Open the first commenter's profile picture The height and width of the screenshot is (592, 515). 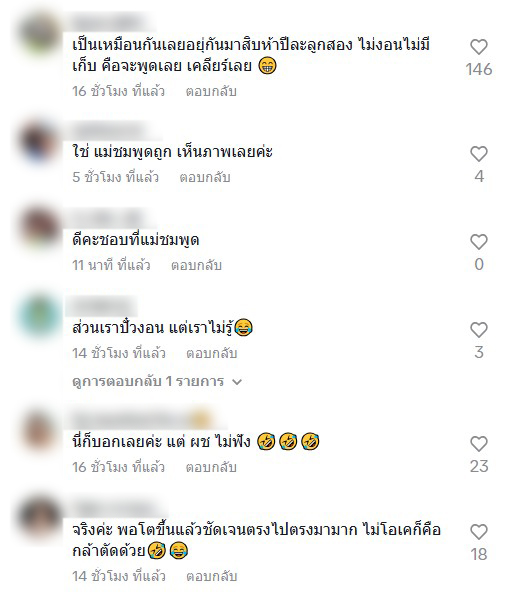click(39, 34)
